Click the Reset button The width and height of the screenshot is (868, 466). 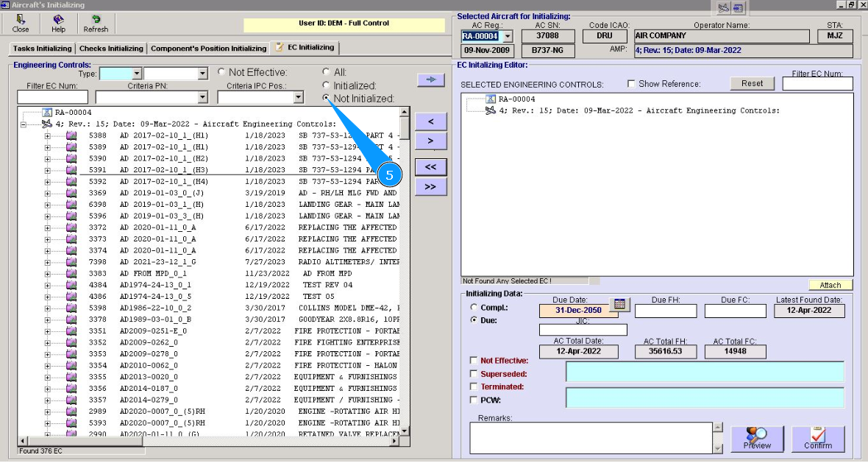(x=752, y=83)
